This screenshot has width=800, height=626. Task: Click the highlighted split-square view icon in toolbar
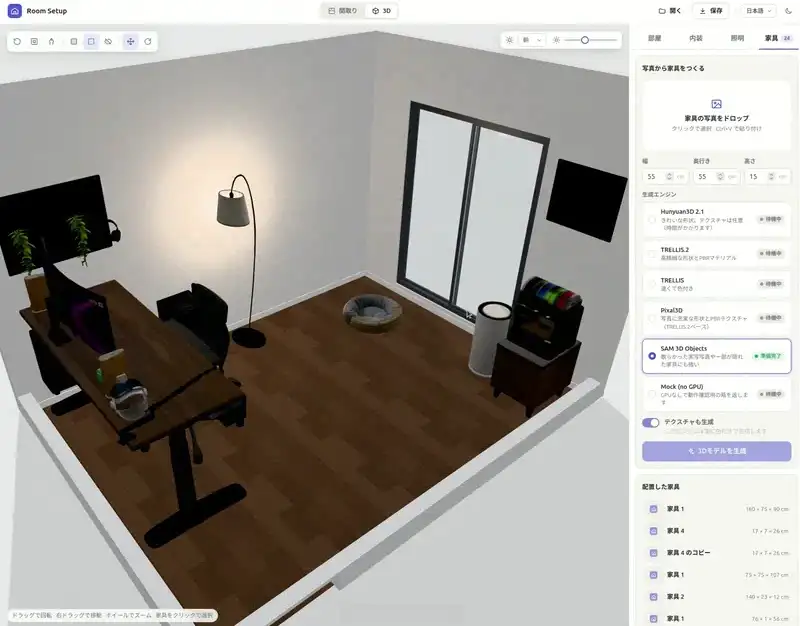(91, 41)
